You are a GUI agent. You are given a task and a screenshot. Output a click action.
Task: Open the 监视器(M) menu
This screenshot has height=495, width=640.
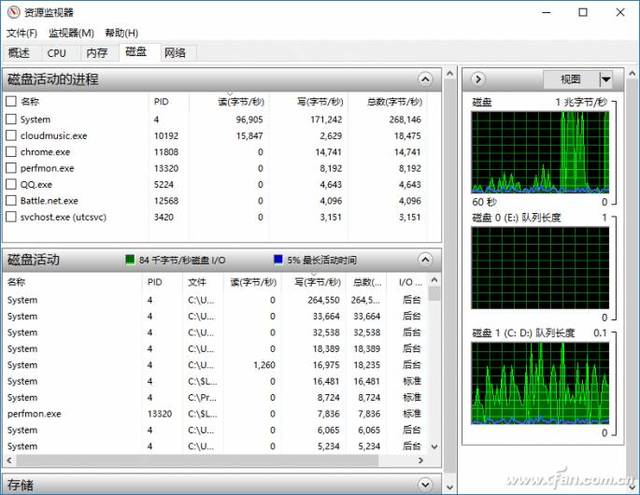71,33
